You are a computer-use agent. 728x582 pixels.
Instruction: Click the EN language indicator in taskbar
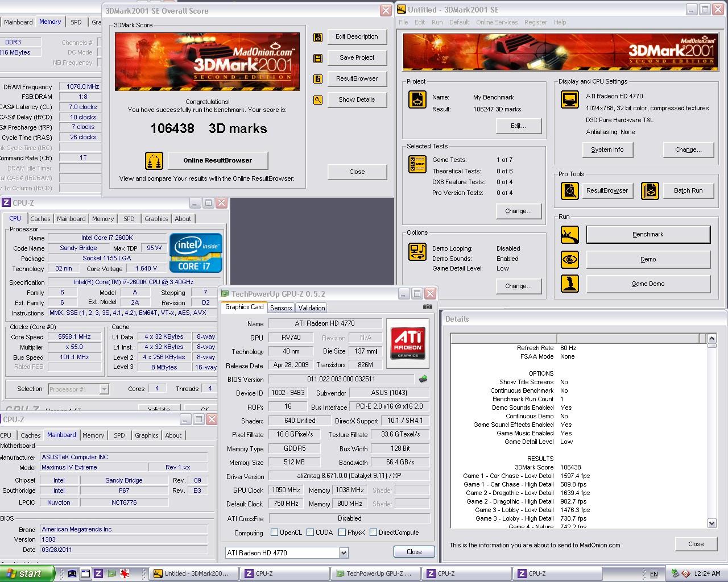654,574
